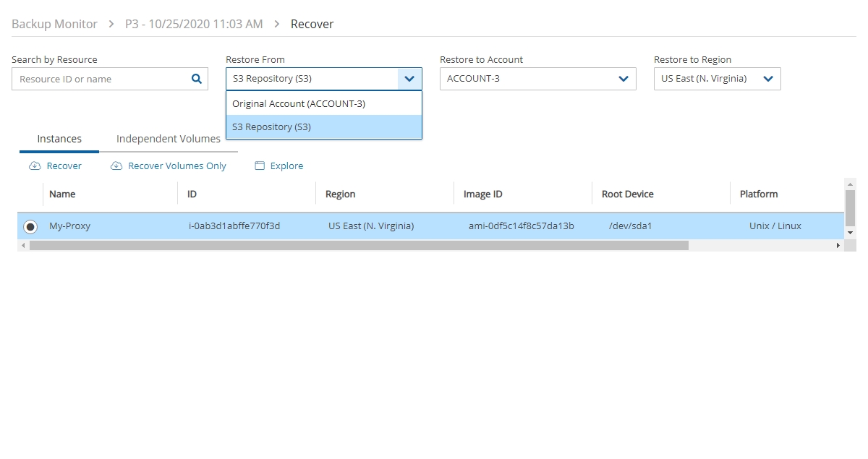
Task: Open the Restore to Account dropdown
Action: pyautogui.click(x=624, y=79)
